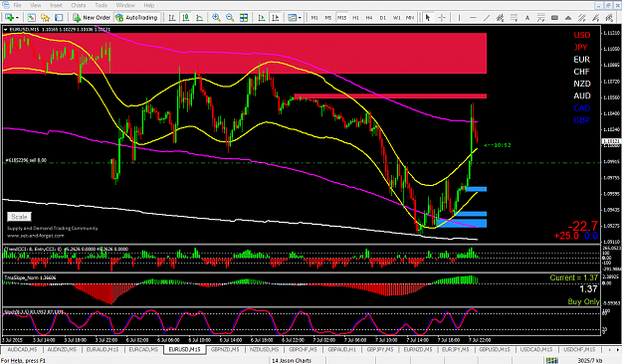The width and height of the screenshot is (622, 364).
Task: Pick the trendline drawing tool
Action: click(487, 18)
